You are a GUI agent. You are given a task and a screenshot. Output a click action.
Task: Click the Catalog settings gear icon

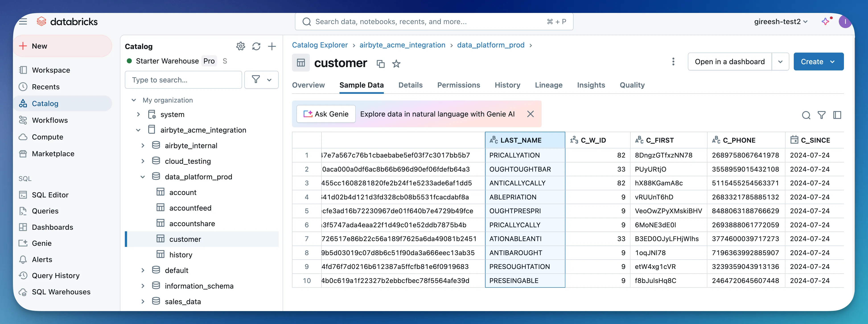coord(240,46)
